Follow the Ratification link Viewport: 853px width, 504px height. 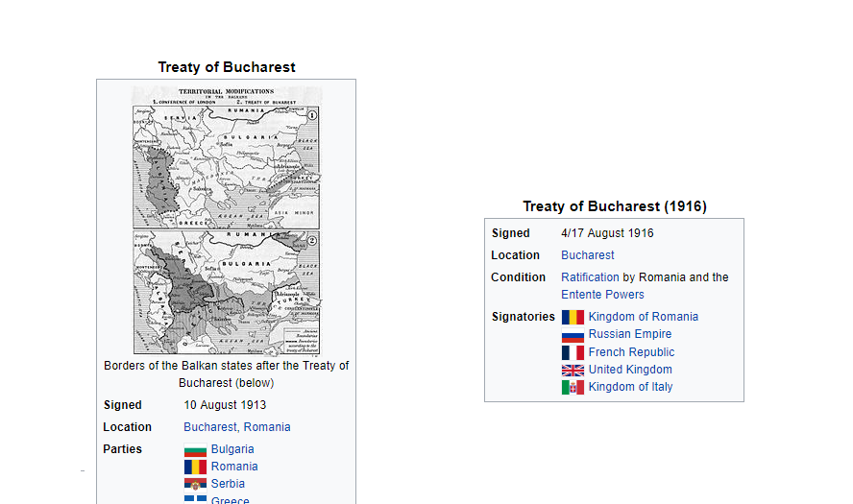click(x=590, y=277)
